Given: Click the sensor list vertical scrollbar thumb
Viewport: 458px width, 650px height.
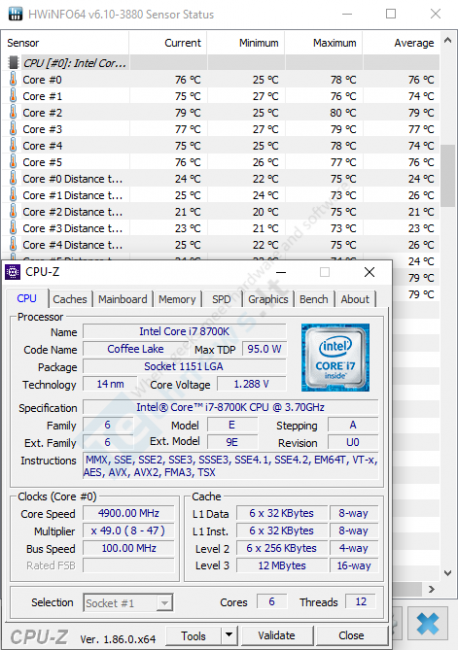Looking at the screenshot, I should [448, 175].
